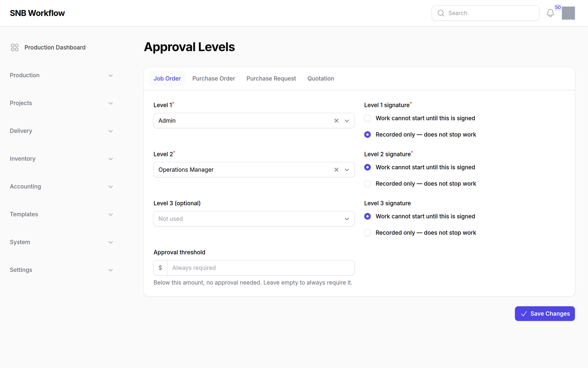The image size is (588, 368).
Task: Select Level 1 'Work cannot start until signed'
Action: [367, 118]
